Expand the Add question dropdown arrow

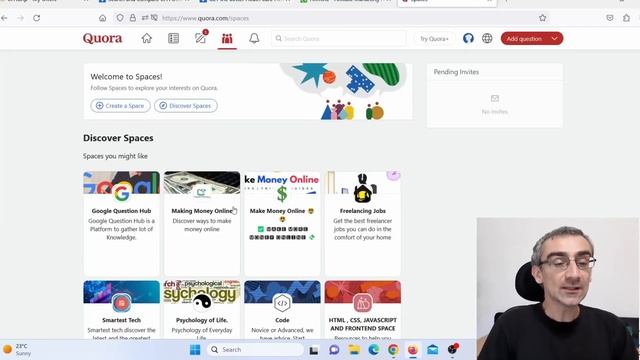555,38
